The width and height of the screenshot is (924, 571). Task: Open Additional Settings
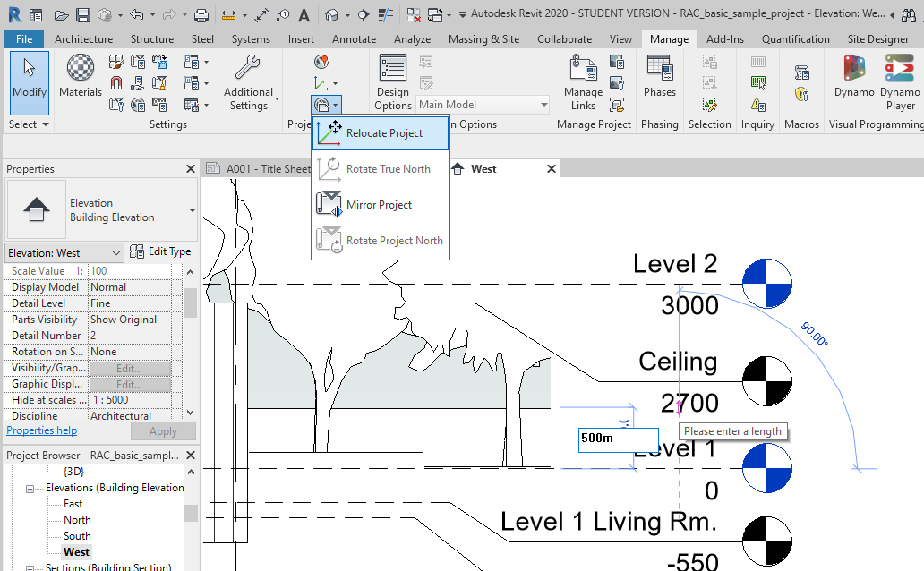[x=248, y=81]
